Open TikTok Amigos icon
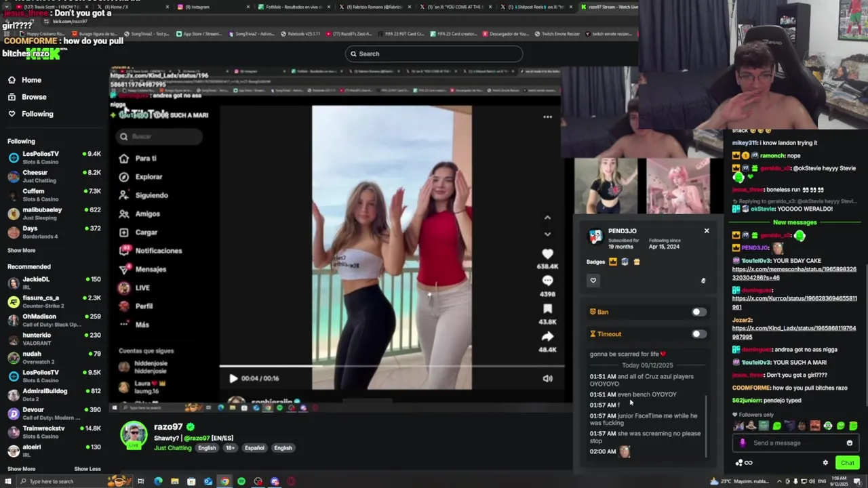868x488 pixels. click(123, 213)
